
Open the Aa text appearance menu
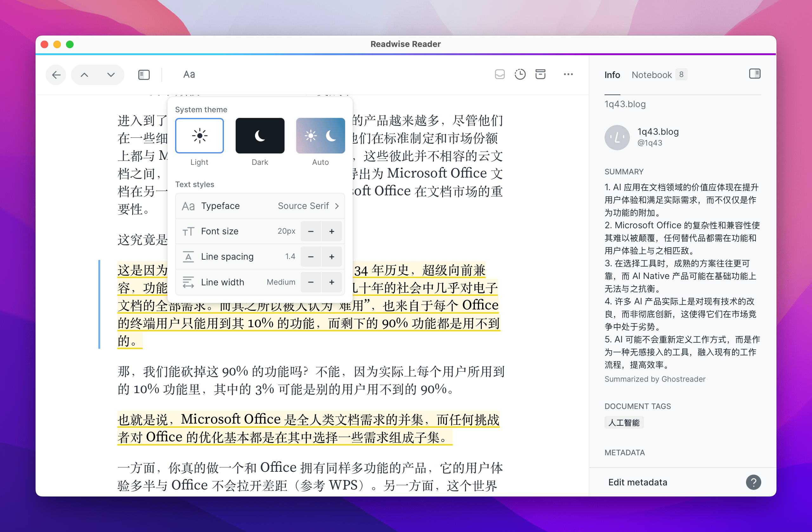(189, 74)
